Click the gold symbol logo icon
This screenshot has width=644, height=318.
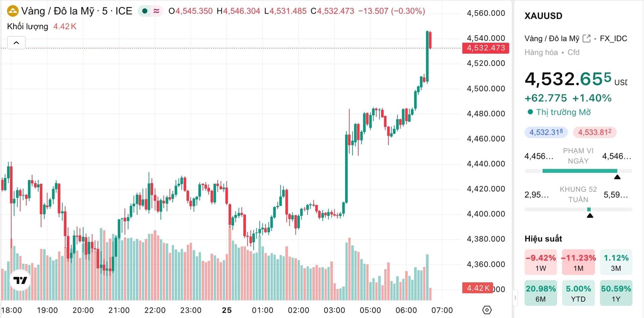pyautogui.click(x=13, y=11)
